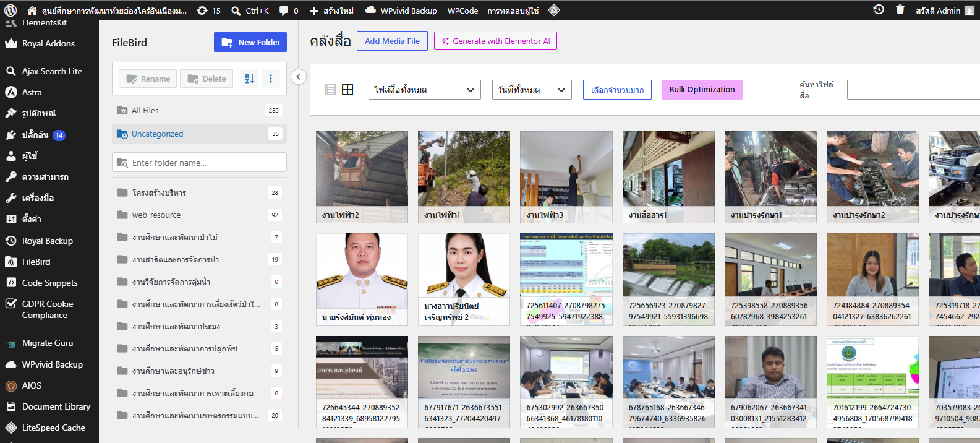Image resolution: width=980 pixels, height=443 pixels.
Task: Click the Delete folder button
Action: [x=207, y=79]
